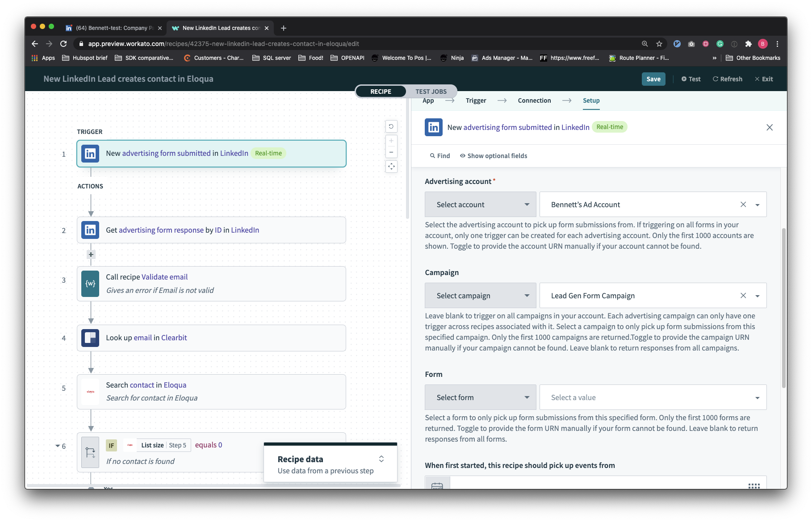The image size is (812, 522).
Task: Click the plus icon to add a step
Action: [91, 255]
